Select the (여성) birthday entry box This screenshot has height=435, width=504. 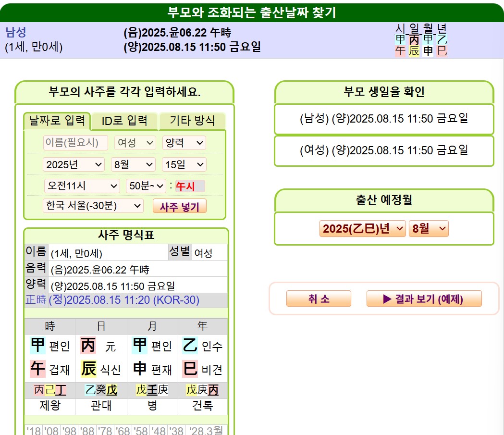(x=384, y=150)
